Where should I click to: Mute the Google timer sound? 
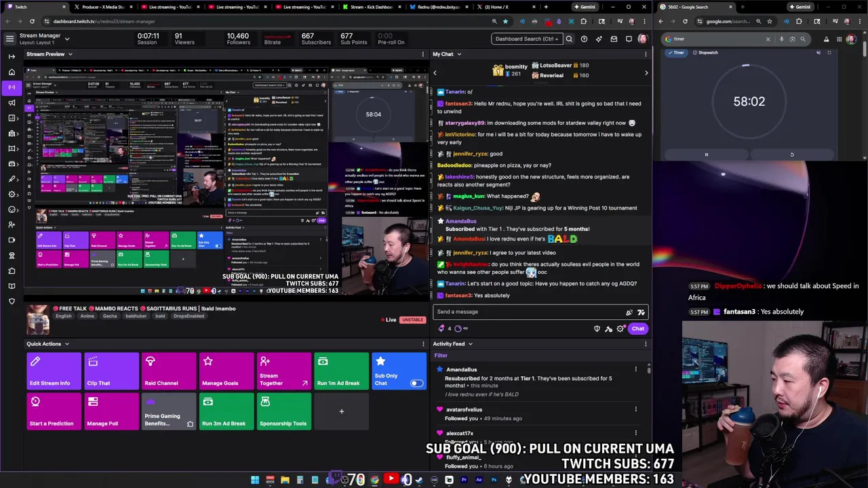[818, 52]
